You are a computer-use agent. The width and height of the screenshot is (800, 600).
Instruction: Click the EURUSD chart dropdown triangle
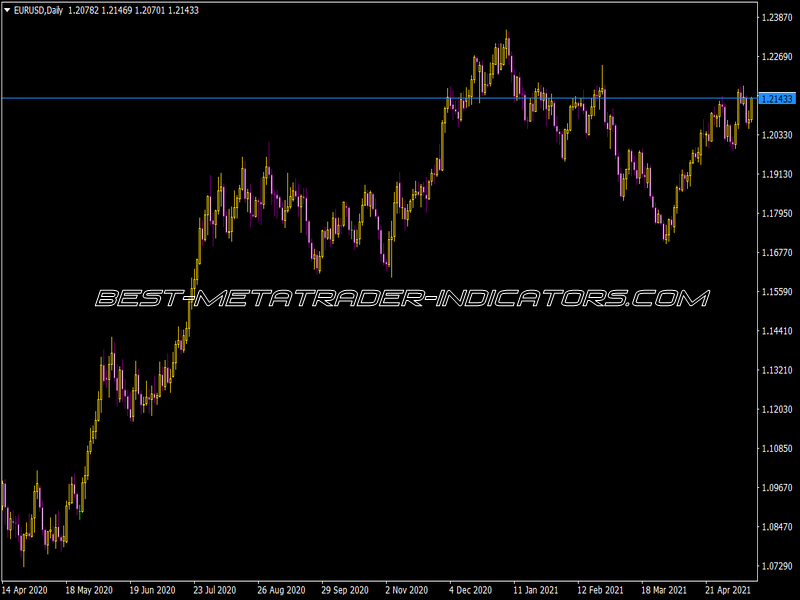coord(7,10)
